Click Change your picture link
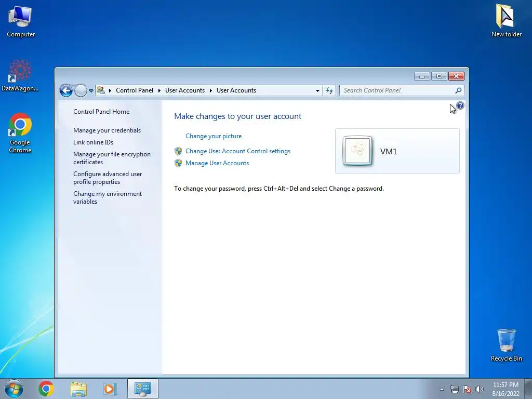The width and height of the screenshot is (532, 399). click(214, 136)
